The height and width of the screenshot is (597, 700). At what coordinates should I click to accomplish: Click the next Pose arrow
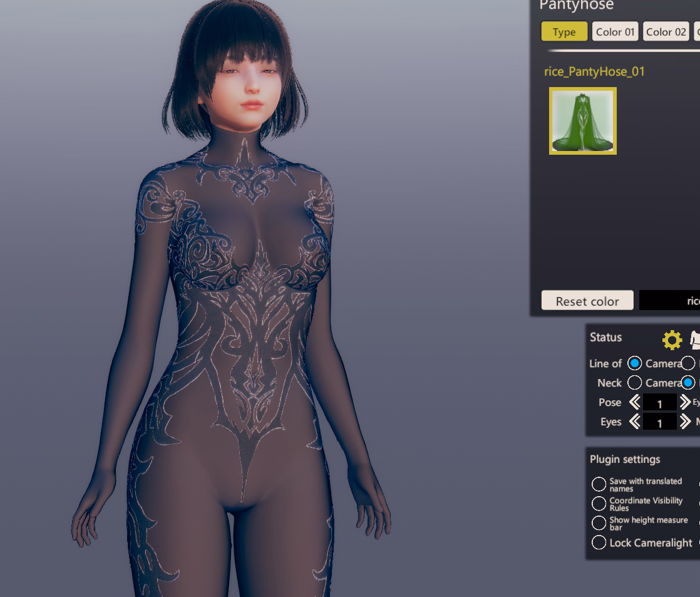(685, 402)
